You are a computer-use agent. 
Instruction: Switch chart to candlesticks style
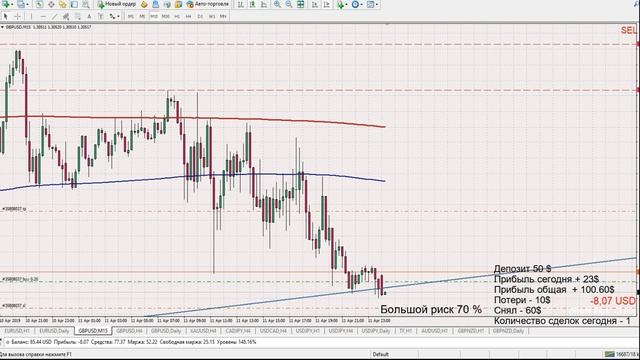tap(252, 4)
